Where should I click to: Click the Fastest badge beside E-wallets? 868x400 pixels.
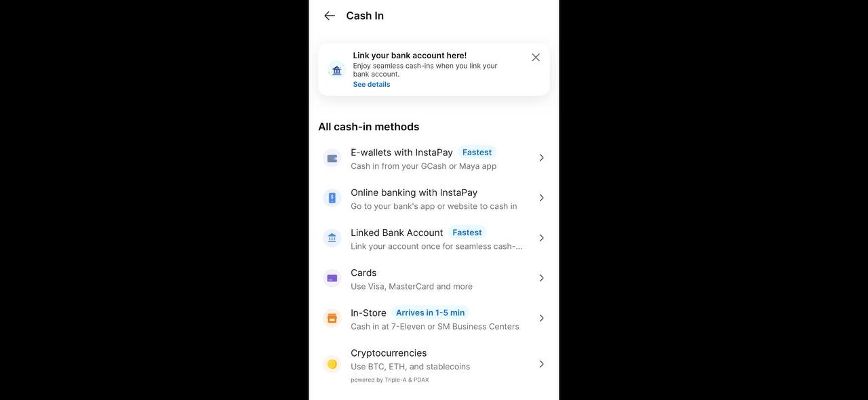477,153
